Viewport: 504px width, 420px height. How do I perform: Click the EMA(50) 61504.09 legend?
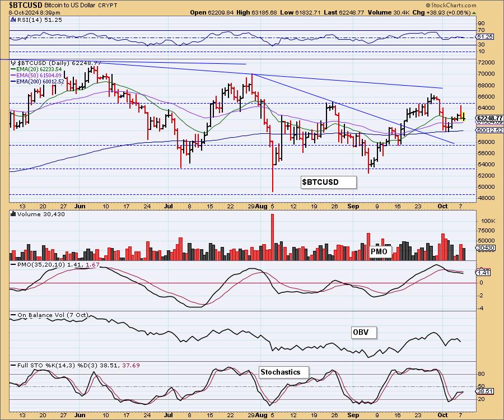[36, 75]
